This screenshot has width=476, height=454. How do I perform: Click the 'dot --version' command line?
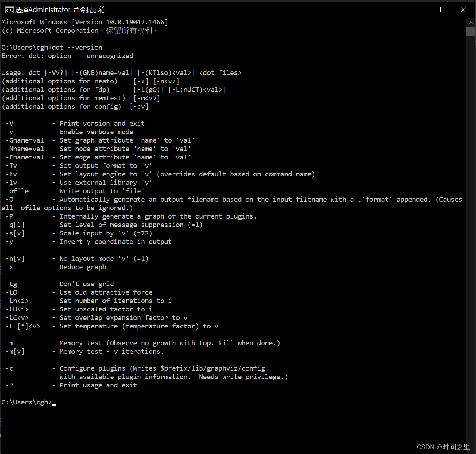[52, 48]
